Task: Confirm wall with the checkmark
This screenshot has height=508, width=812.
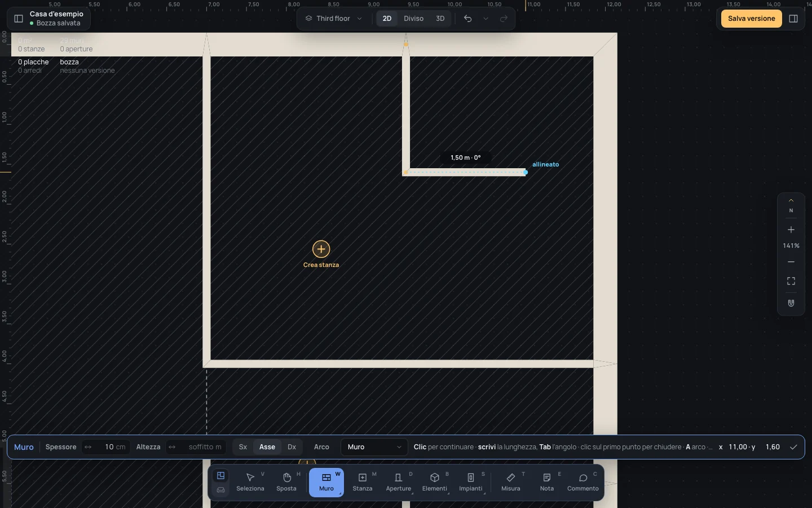Action: pyautogui.click(x=793, y=447)
